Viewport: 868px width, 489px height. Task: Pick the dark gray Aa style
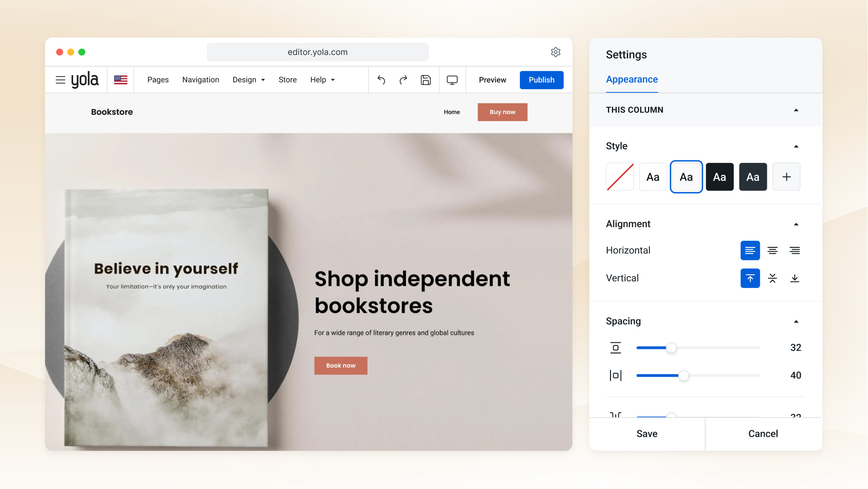click(x=753, y=177)
